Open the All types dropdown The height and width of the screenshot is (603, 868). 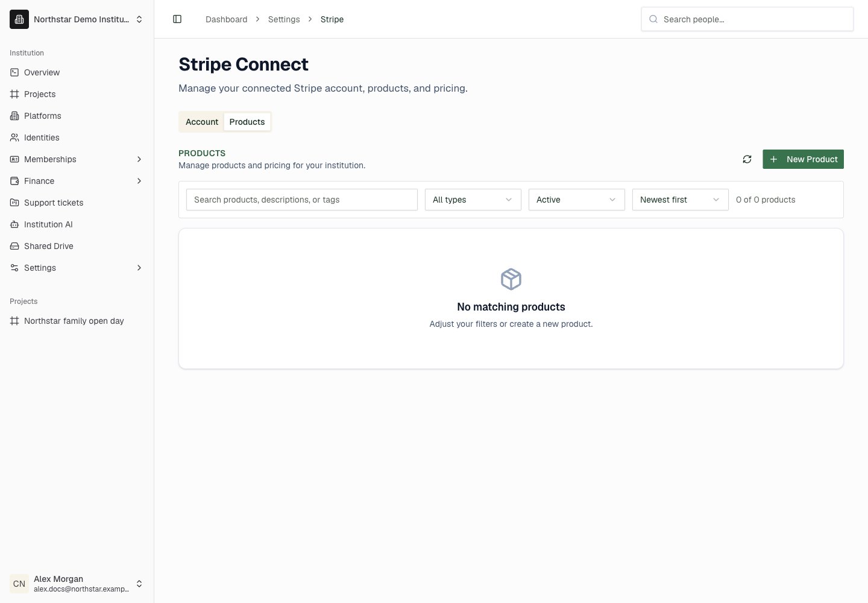[473, 200]
